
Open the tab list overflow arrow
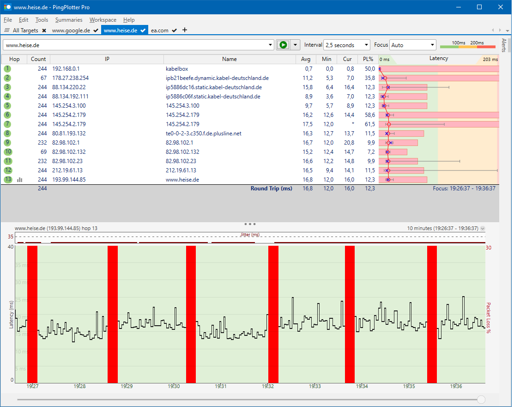tap(507, 30)
